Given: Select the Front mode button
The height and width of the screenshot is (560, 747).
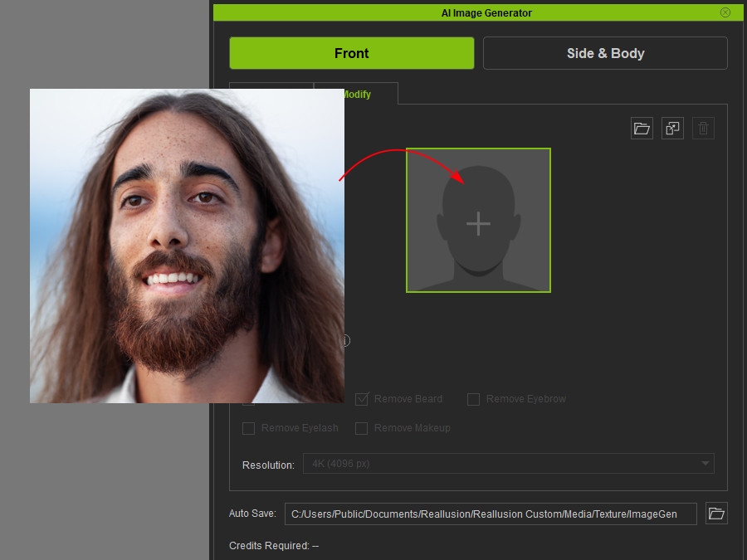Looking at the screenshot, I should pos(352,53).
